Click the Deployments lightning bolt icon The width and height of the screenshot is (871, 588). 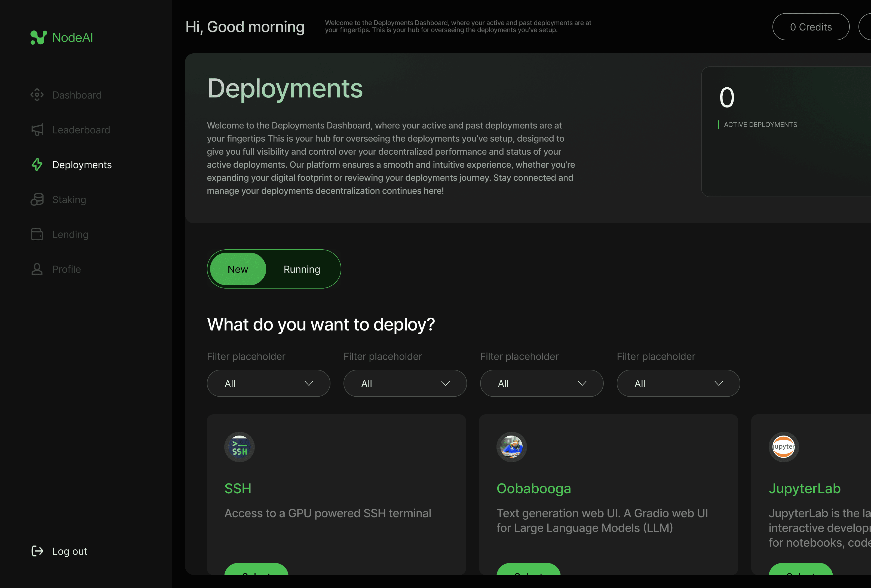click(37, 164)
